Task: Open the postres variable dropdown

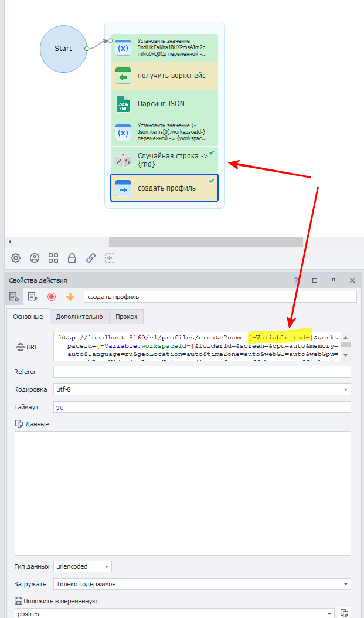Action: pos(175,613)
